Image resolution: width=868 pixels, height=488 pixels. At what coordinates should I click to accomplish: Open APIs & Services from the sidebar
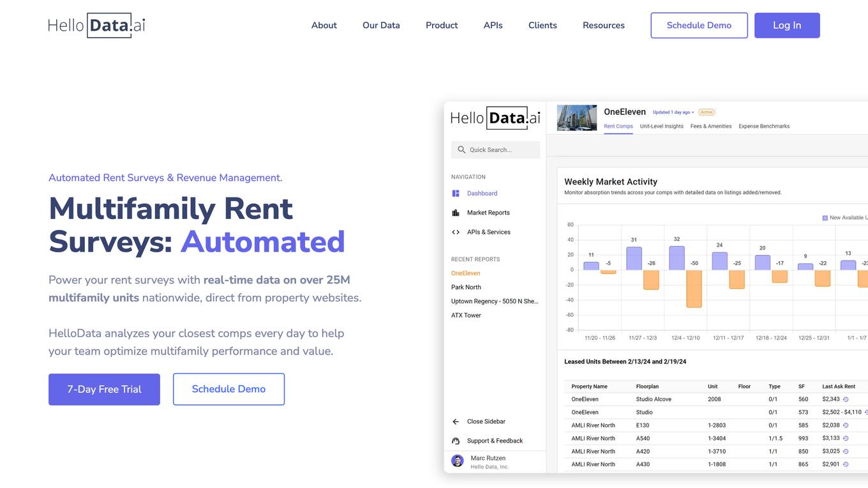pyautogui.click(x=489, y=232)
